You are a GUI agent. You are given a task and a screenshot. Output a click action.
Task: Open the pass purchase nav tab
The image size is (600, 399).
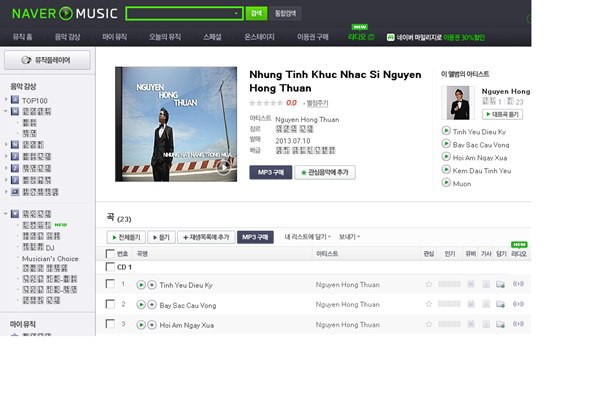tap(313, 37)
